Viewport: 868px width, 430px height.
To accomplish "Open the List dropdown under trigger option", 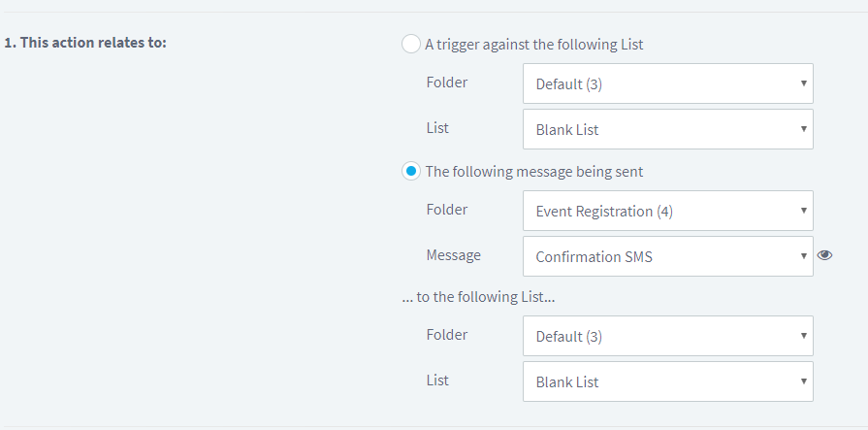I will [x=667, y=129].
